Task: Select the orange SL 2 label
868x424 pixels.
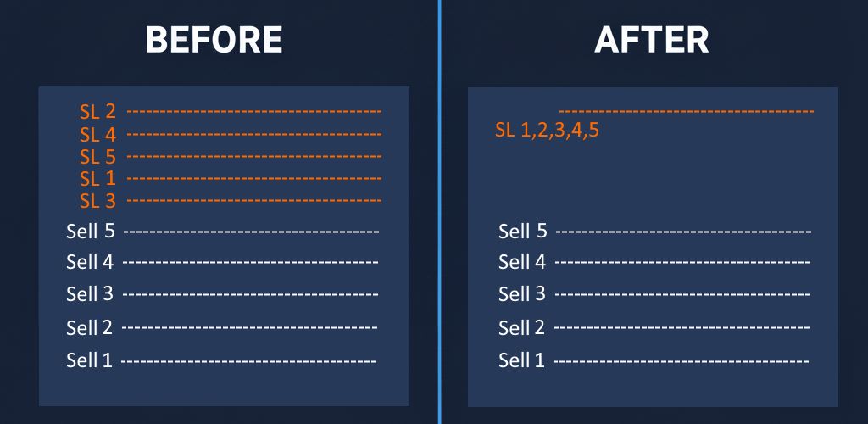Action: (97, 111)
